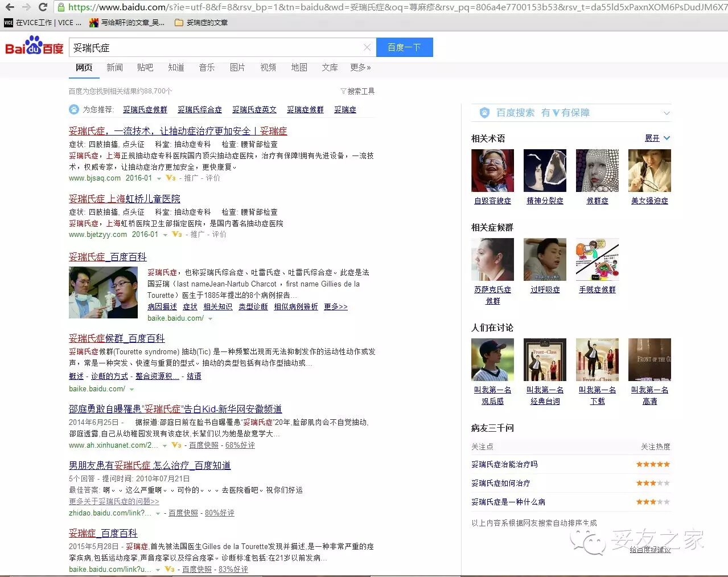Click the 过呼吸症 thumbnail
The width and height of the screenshot is (728, 577).
click(x=545, y=259)
